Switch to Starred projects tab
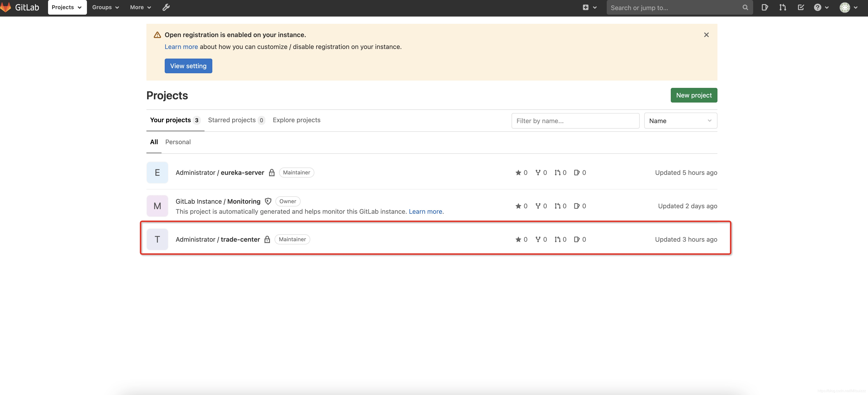Viewport: 868px width, 395px height. pos(236,120)
